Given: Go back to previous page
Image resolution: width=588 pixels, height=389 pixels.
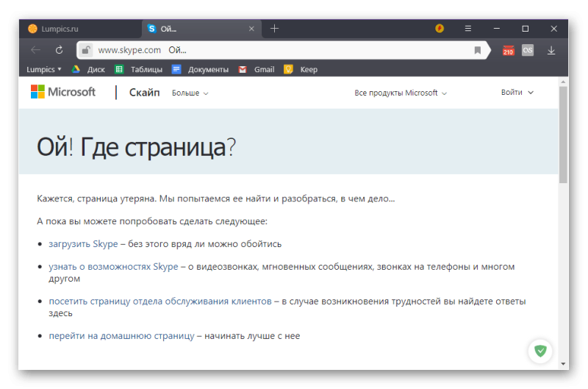Looking at the screenshot, I should (x=35, y=50).
